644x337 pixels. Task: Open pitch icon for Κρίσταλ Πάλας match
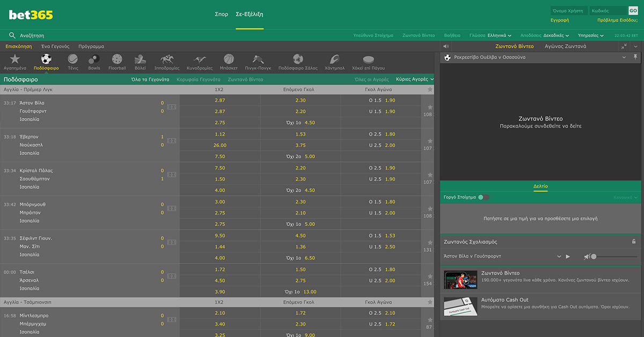[172, 174]
